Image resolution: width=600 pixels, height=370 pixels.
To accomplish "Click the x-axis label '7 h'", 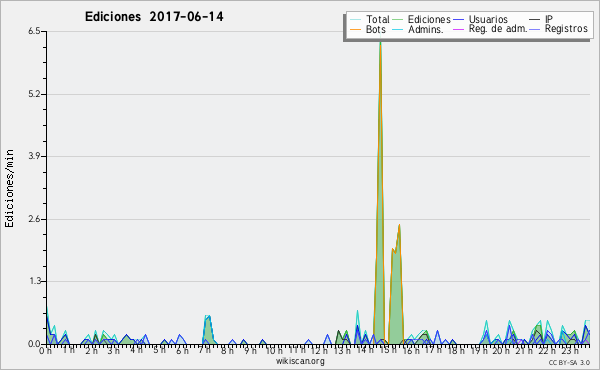I will click(205, 350).
